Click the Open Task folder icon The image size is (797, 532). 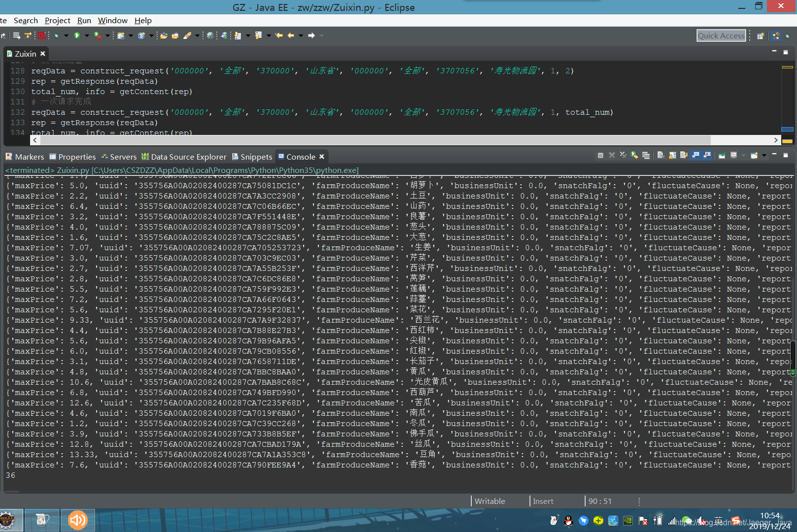pyautogui.click(x=175, y=35)
